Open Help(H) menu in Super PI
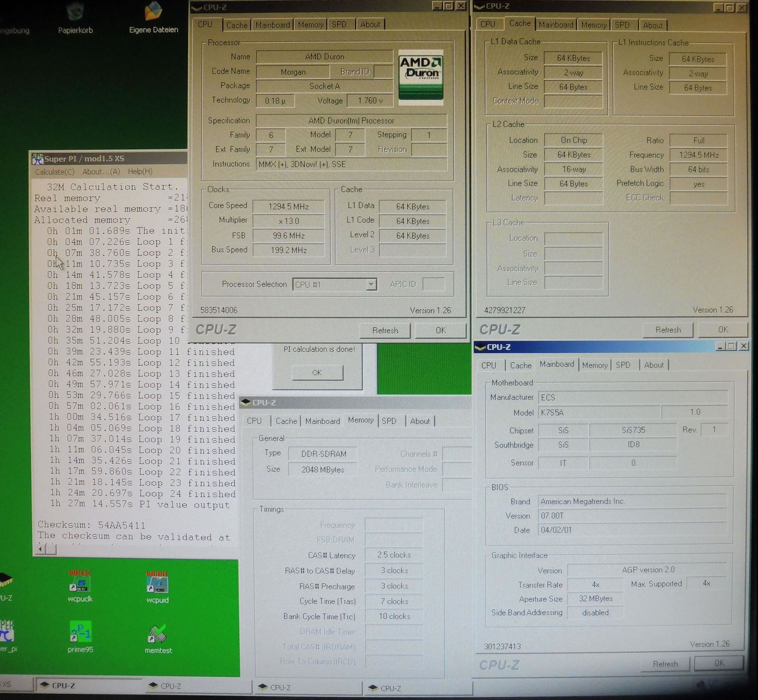Image resolution: width=758 pixels, height=700 pixels. point(140,172)
